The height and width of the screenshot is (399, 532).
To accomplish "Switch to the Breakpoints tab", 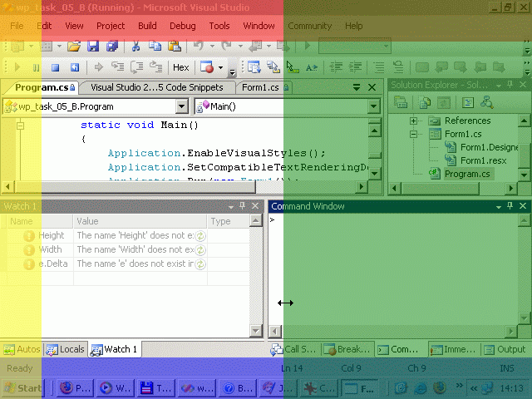I will pyautogui.click(x=347, y=349).
